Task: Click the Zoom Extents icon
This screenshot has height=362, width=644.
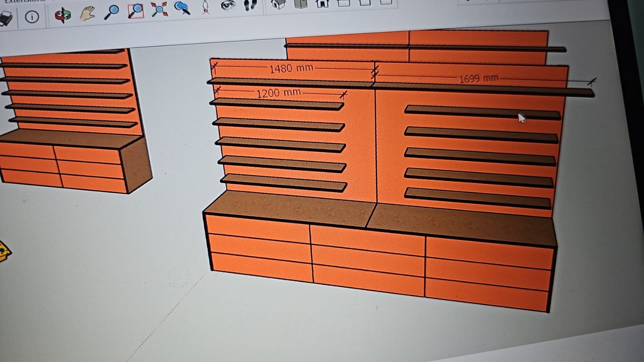Action: tap(160, 9)
